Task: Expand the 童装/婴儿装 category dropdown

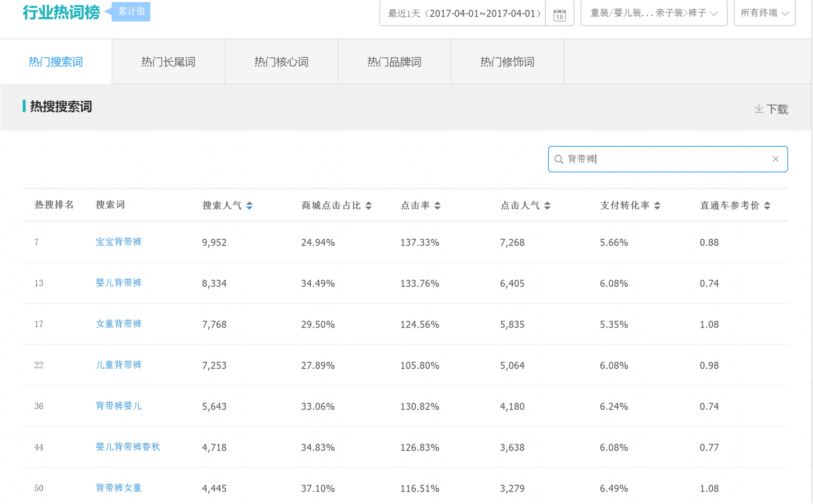Action: [653, 14]
